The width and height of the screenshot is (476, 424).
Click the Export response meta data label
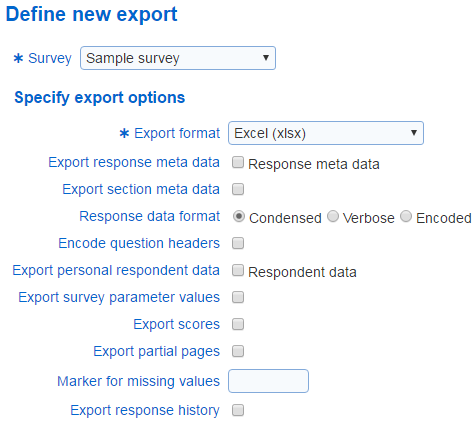(x=134, y=162)
